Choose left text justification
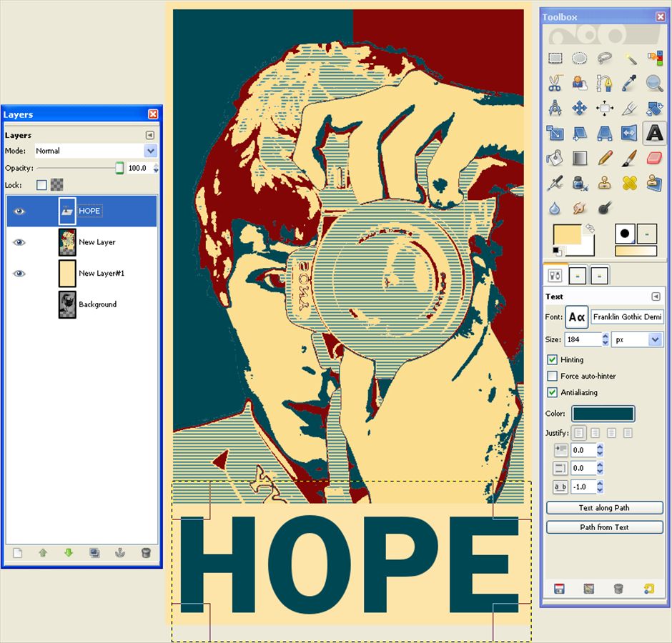The image size is (672, 643). (578, 433)
